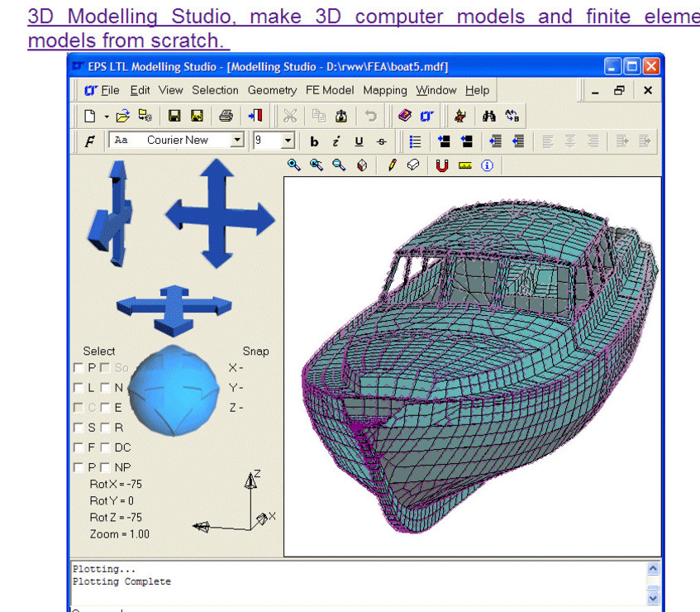Viewport: 700px width, 612px height.
Task: Click the output log scrollbar down arrow
Action: coord(653,598)
